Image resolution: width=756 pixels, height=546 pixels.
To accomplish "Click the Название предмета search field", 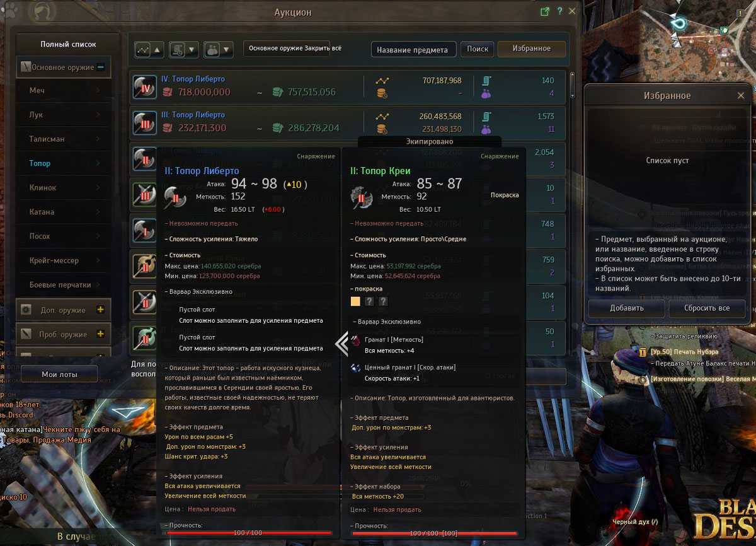I will tap(413, 50).
